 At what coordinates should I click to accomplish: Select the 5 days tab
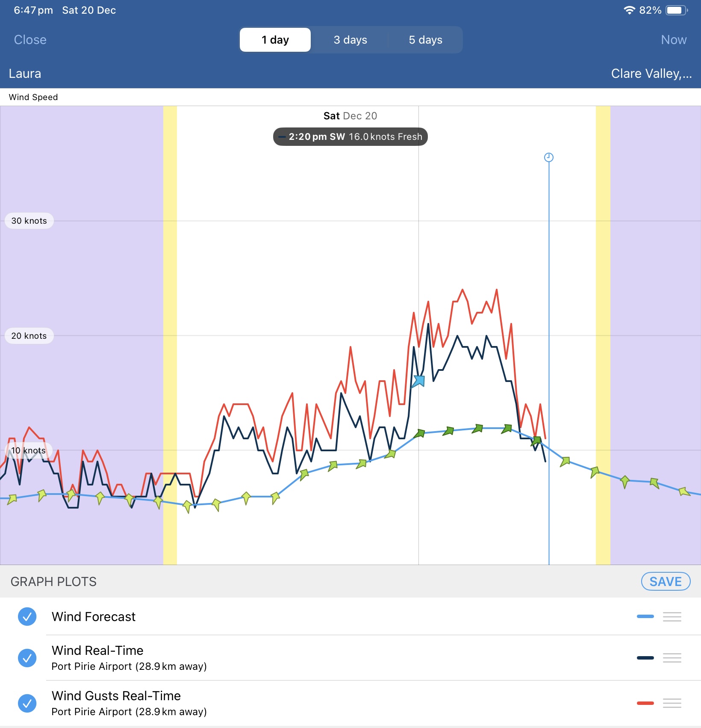425,40
